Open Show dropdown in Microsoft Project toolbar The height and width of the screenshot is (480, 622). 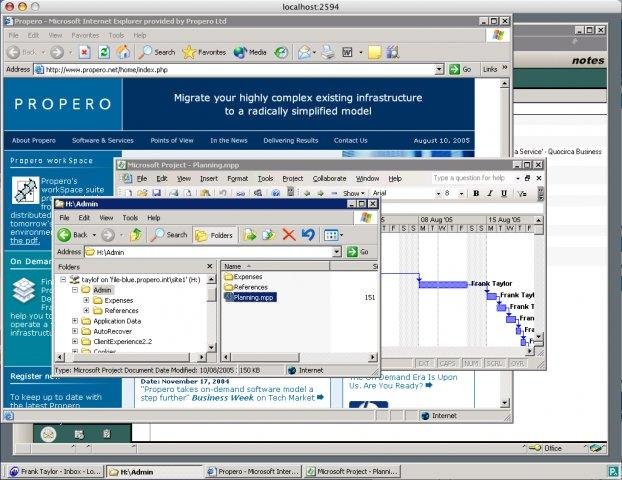(353, 193)
